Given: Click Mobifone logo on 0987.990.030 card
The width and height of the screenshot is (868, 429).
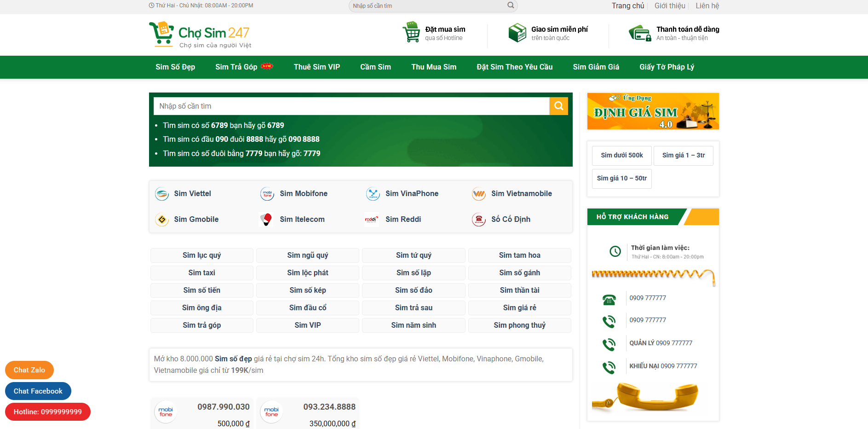Looking at the screenshot, I should coord(166,412).
